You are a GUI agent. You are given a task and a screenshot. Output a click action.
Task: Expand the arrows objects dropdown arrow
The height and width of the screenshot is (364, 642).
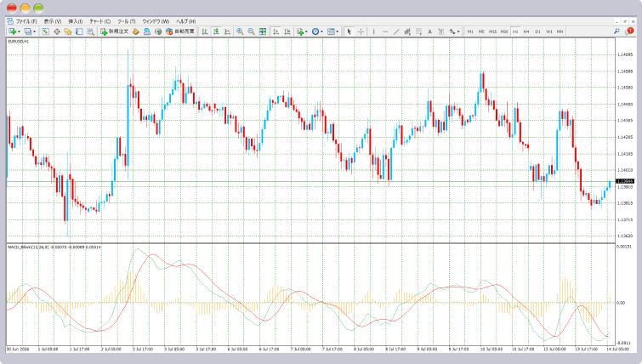pos(458,31)
